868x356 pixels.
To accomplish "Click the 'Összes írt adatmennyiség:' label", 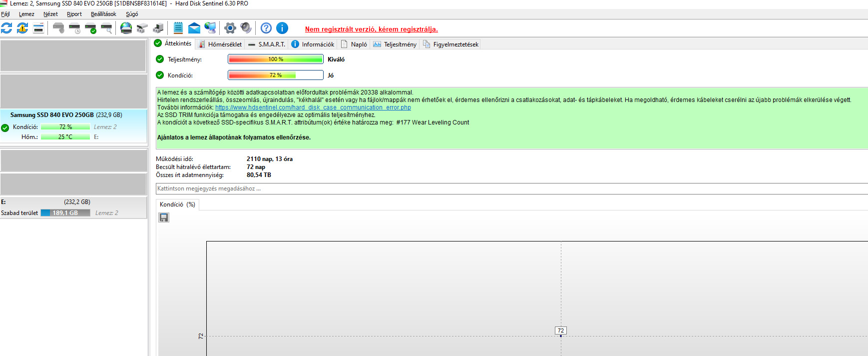I will point(190,175).
